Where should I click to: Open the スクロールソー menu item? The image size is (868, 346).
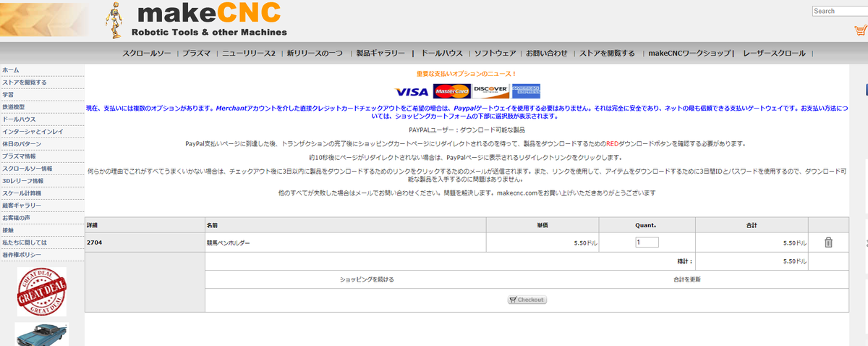[x=147, y=53]
